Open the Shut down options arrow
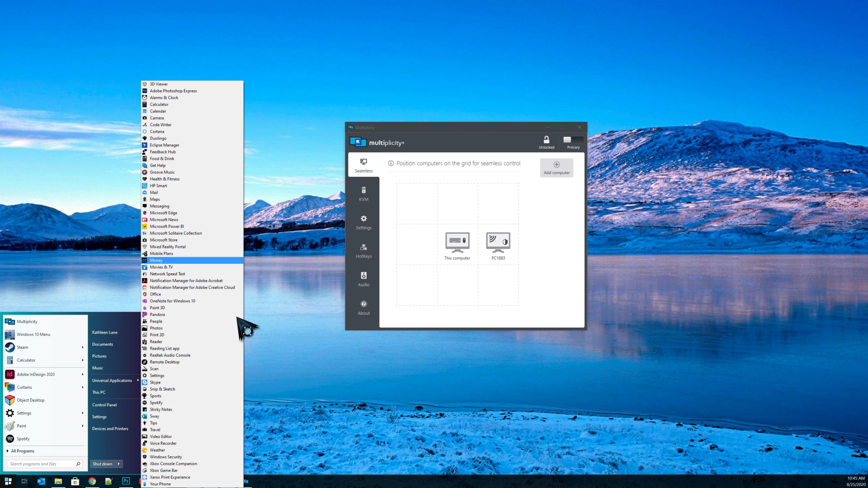This screenshot has height=488, width=868. point(119,464)
